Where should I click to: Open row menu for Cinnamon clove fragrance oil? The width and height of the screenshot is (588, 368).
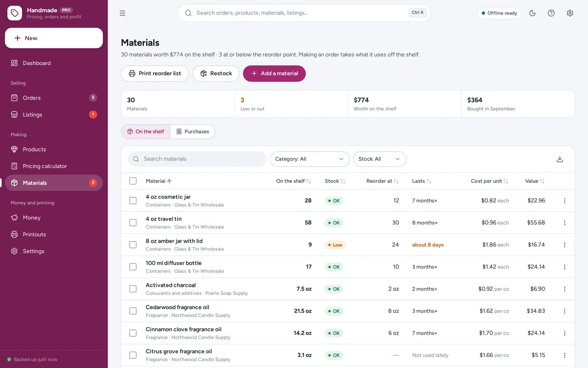tap(564, 333)
